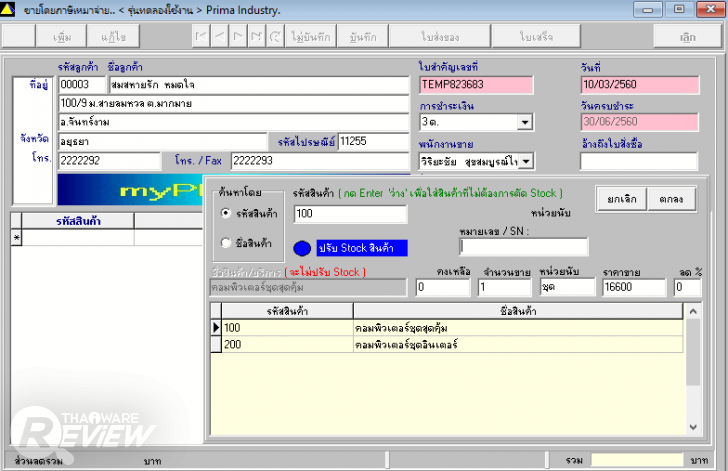
Task: Click รวม total amount field
Action: pos(637,460)
